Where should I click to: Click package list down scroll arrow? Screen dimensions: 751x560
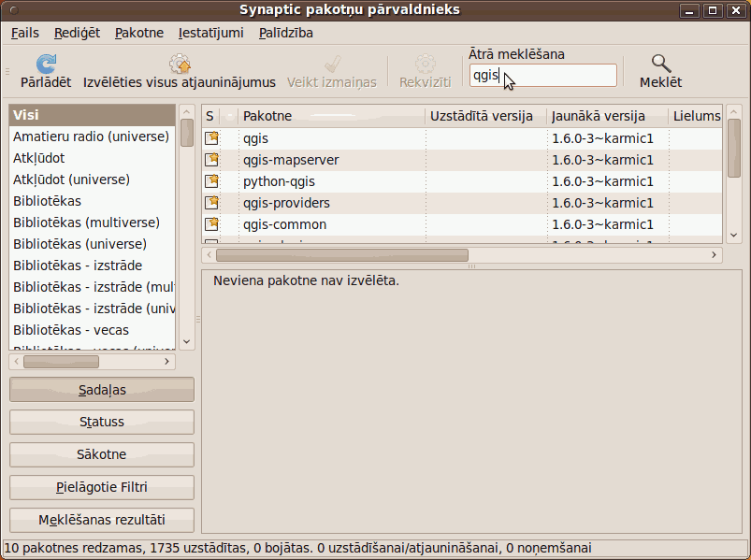(x=734, y=235)
